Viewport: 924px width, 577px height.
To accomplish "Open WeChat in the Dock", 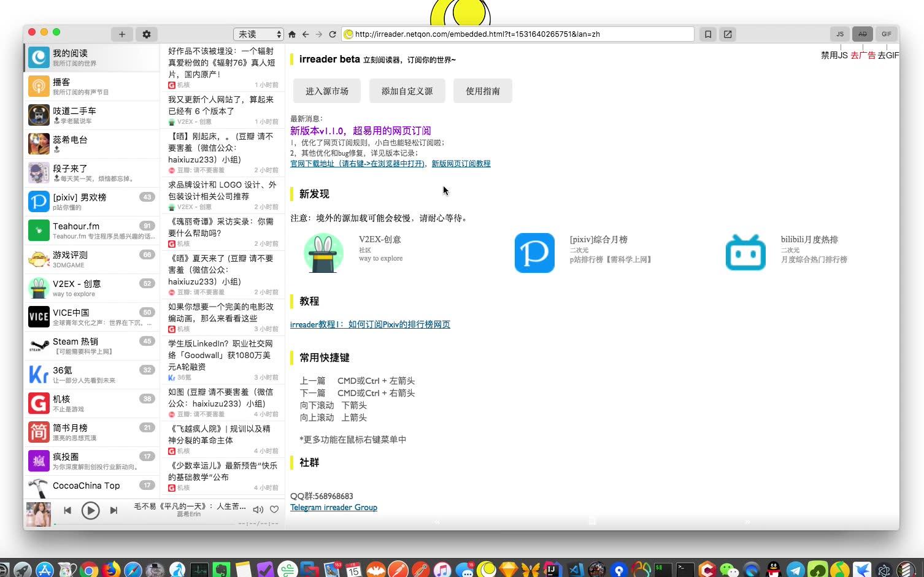I will click(x=730, y=570).
